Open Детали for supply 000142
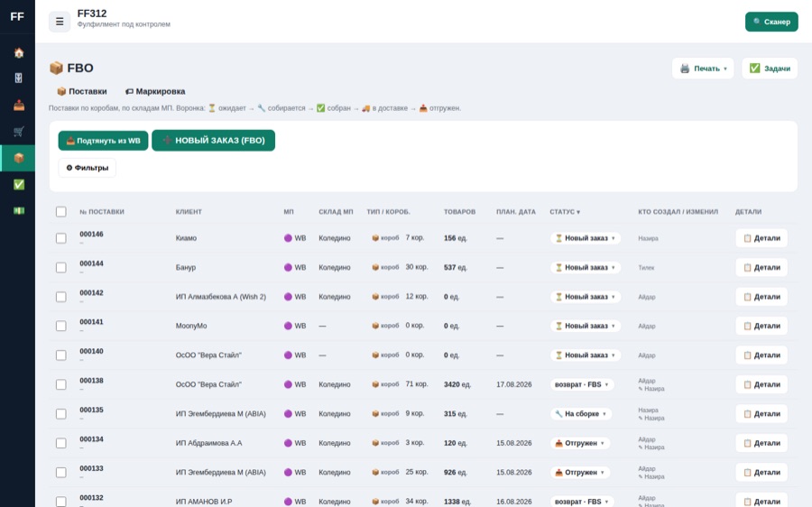Image resolution: width=812 pixels, height=507 pixels. [761, 297]
